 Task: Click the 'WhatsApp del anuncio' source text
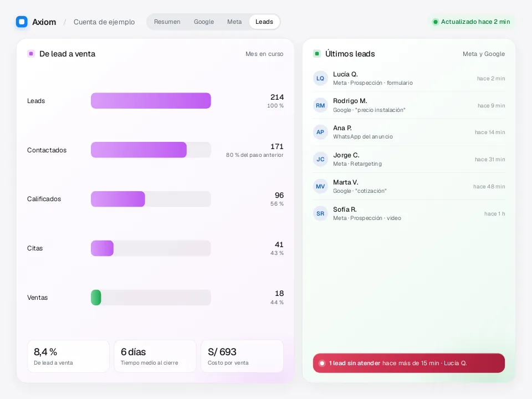click(x=363, y=137)
